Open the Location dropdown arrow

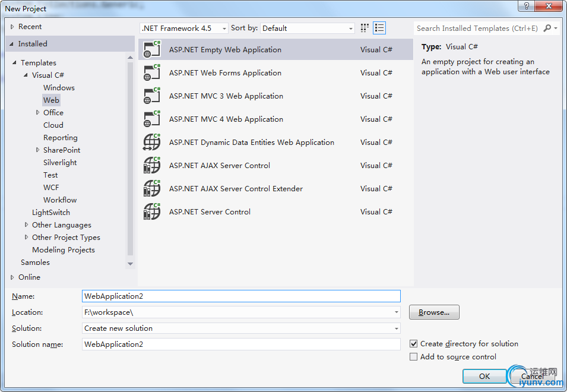coord(397,312)
